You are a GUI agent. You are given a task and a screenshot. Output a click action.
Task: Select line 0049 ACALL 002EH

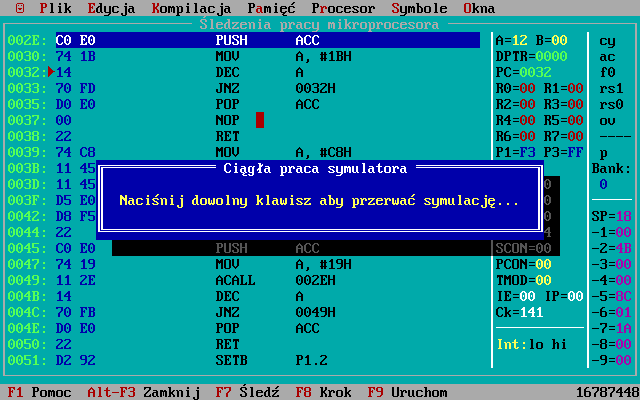243,280
